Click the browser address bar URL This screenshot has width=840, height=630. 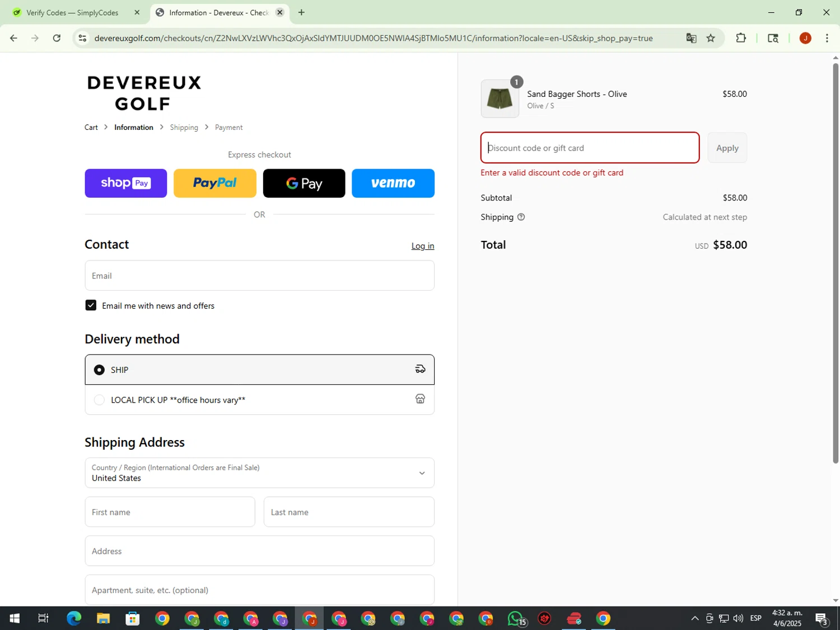374,38
